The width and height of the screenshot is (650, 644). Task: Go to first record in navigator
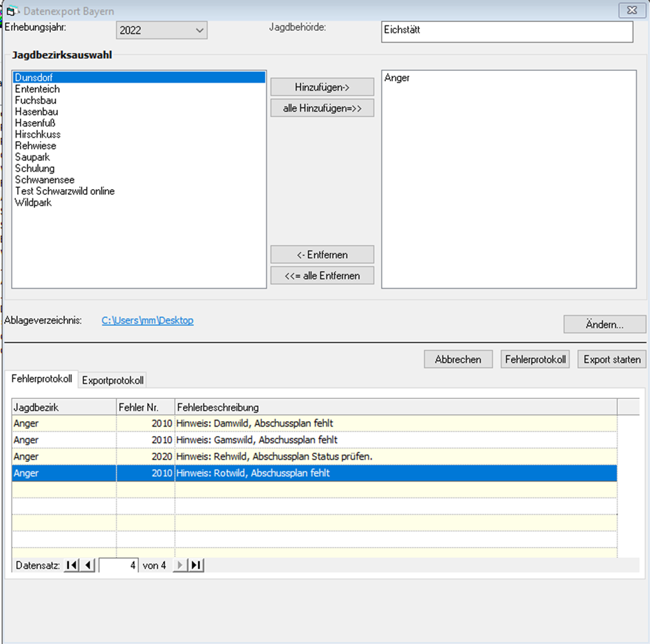(x=71, y=566)
